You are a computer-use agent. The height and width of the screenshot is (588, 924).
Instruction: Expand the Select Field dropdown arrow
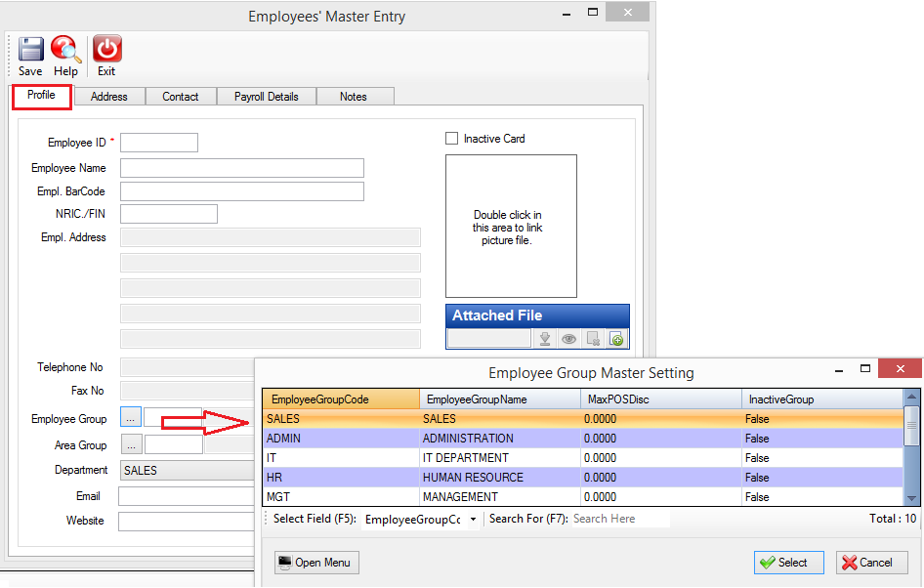473,519
